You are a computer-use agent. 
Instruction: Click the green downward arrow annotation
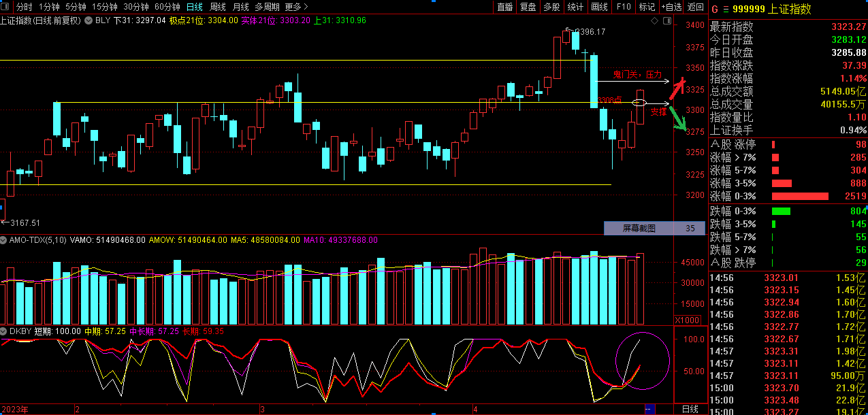[679, 119]
